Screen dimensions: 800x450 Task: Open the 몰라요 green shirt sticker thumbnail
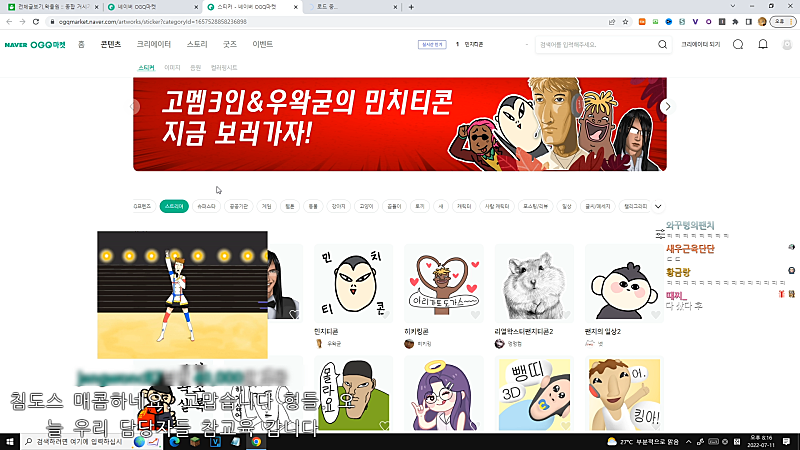353,394
